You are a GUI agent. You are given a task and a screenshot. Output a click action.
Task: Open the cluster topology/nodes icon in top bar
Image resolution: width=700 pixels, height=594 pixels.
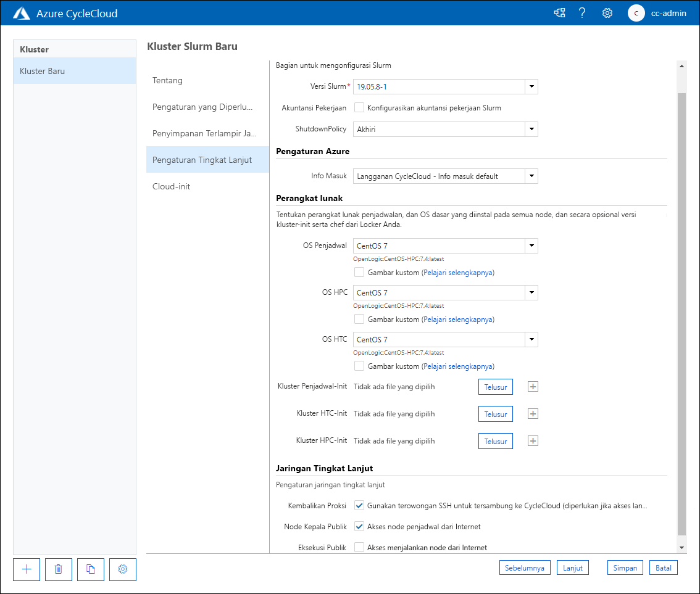click(559, 12)
